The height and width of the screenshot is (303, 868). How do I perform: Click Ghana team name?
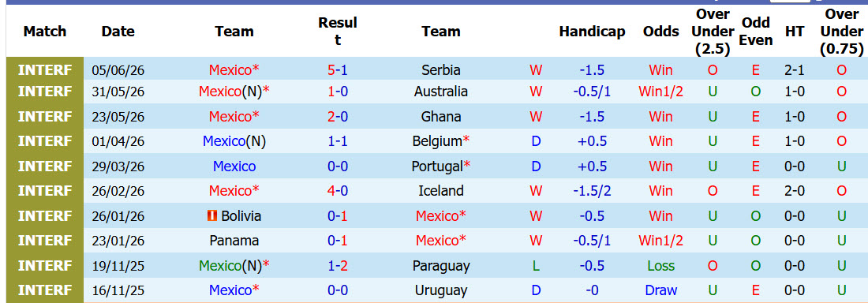click(x=440, y=117)
